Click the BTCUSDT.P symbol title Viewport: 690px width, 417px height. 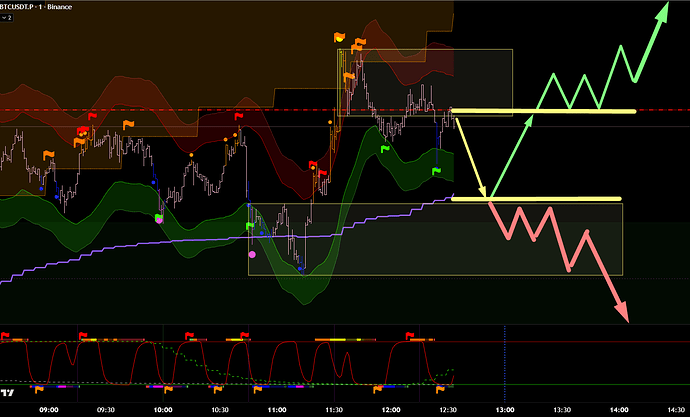[x=29, y=6]
